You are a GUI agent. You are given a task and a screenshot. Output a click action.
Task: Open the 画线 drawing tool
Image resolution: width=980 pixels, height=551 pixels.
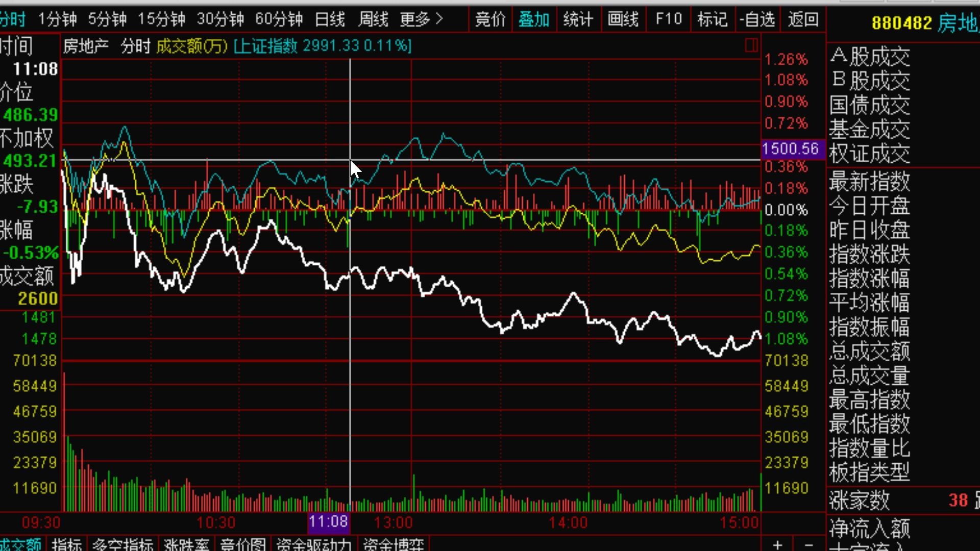click(x=623, y=19)
